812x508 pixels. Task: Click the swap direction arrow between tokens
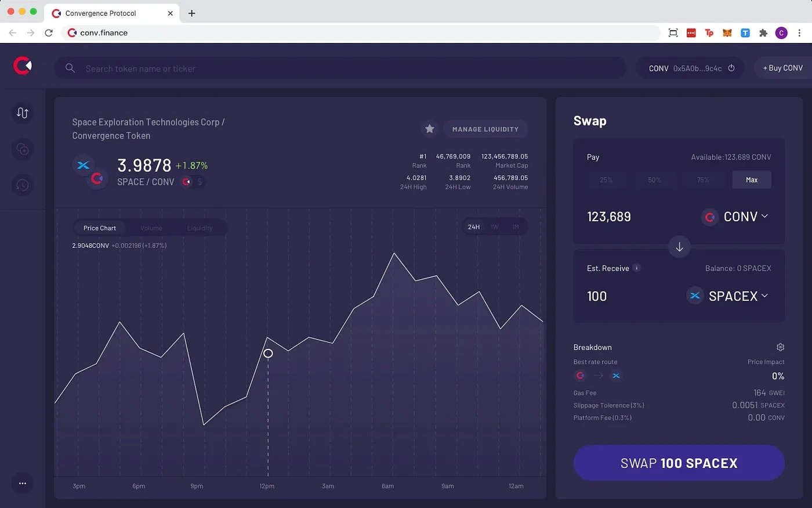tap(679, 247)
